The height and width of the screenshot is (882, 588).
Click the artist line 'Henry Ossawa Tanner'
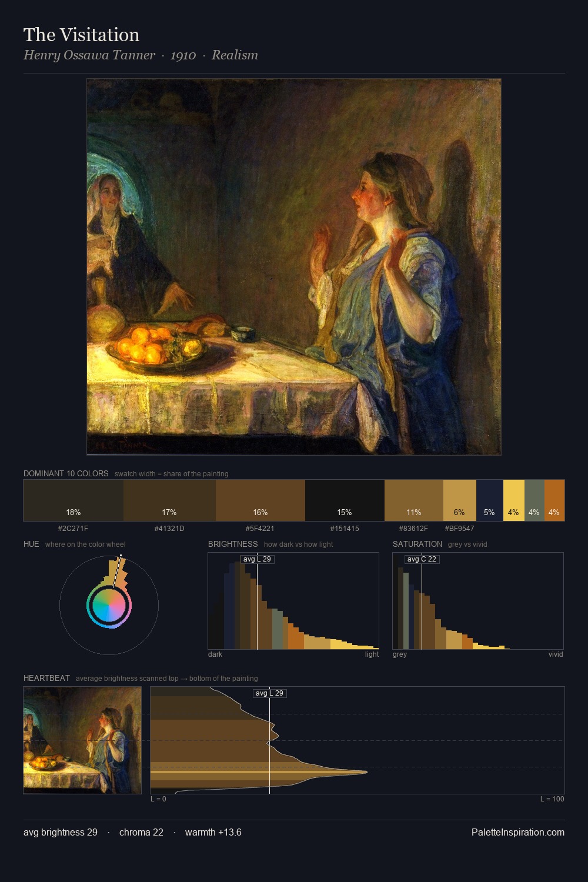(89, 55)
